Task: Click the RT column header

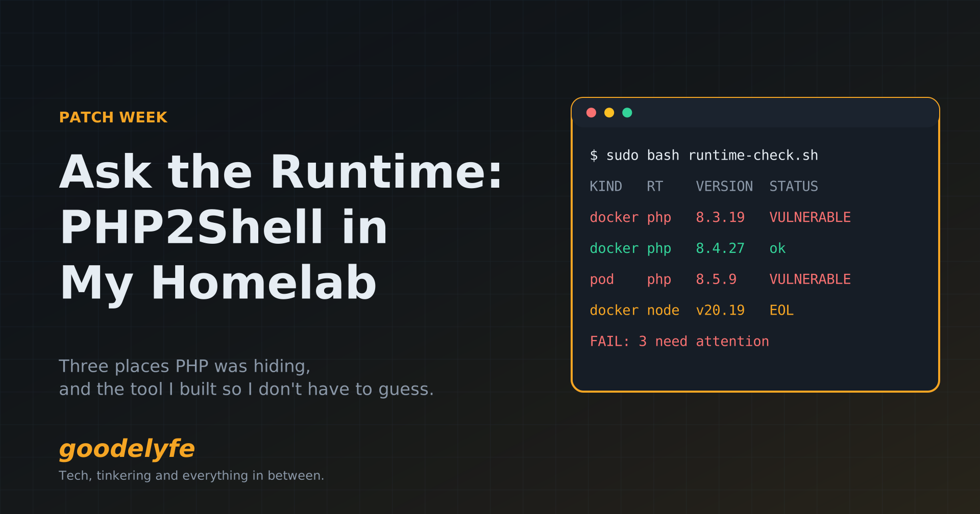Action: pyautogui.click(x=655, y=186)
